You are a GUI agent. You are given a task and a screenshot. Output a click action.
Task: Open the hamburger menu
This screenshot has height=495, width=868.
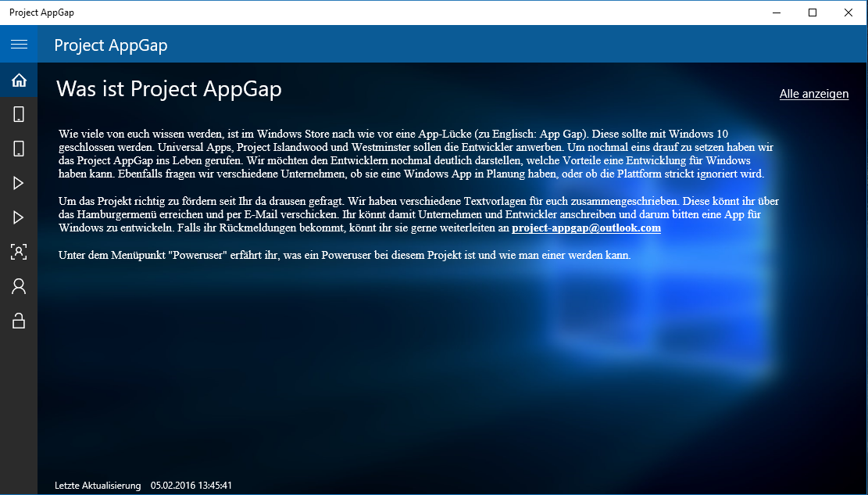[19, 45]
